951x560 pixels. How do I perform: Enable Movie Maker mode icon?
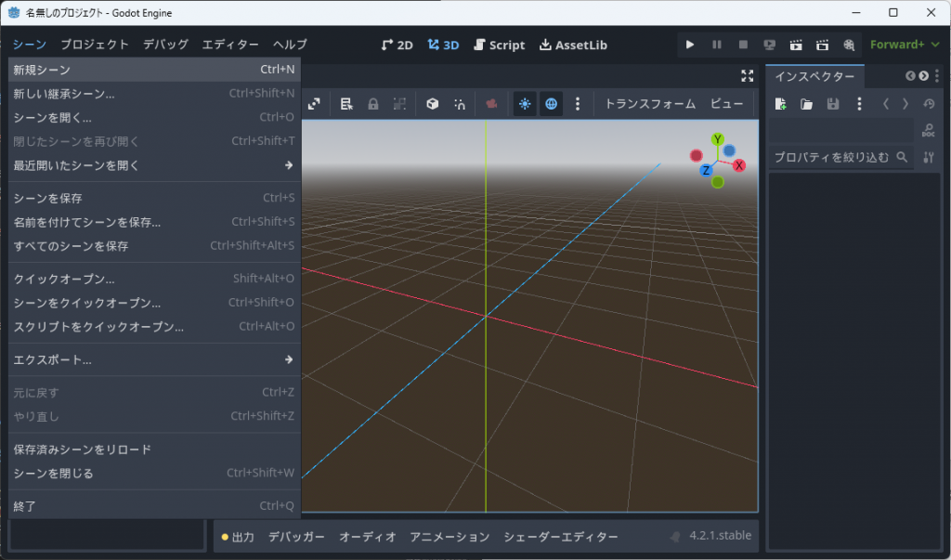click(849, 45)
